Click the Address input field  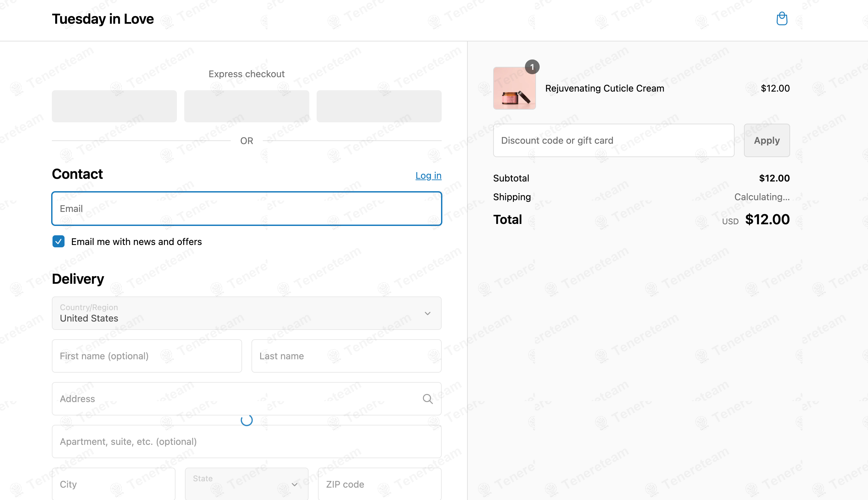click(x=247, y=399)
